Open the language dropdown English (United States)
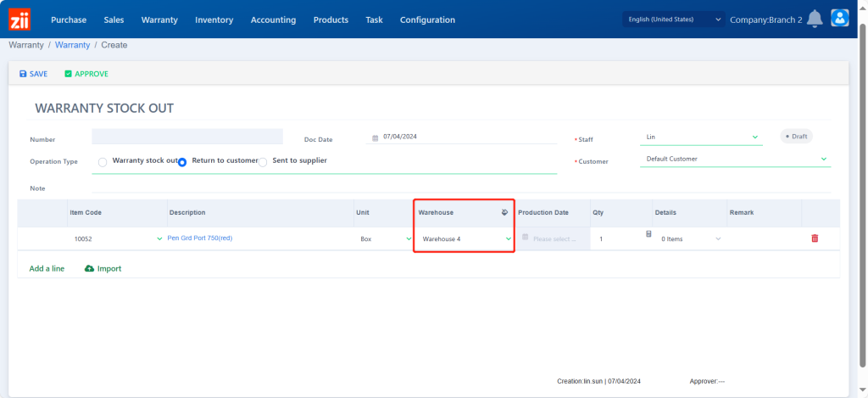The image size is (868, 398). pos(674,20)
